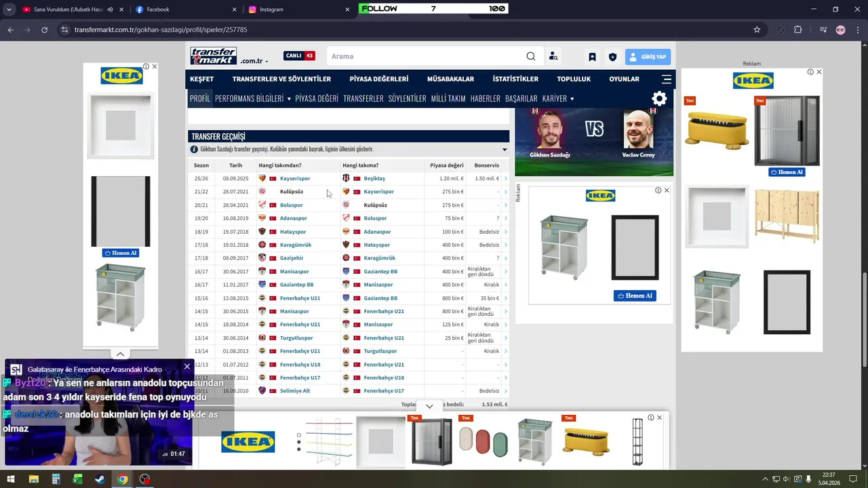
Task: Close the floating video player
Action: [x=187, y=367]
